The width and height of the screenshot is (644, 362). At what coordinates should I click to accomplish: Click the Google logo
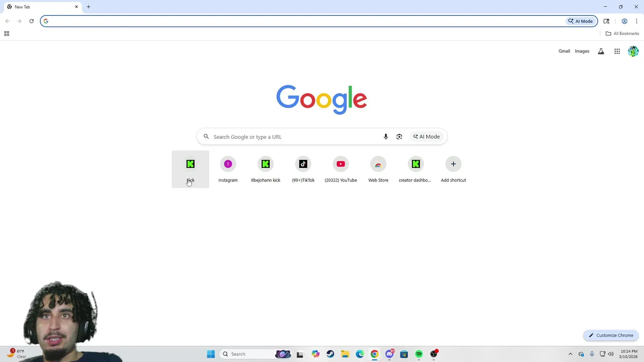click(x=321, y=100)
